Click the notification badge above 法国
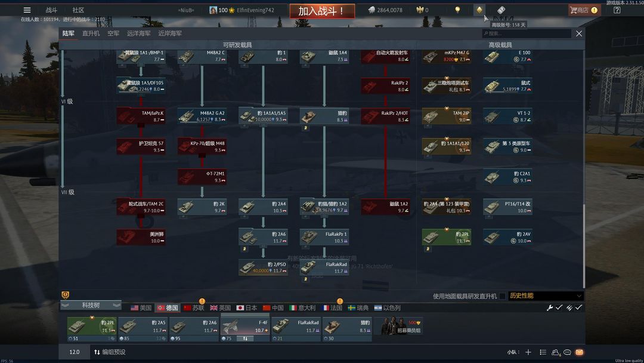 click(x=340, y=302)
